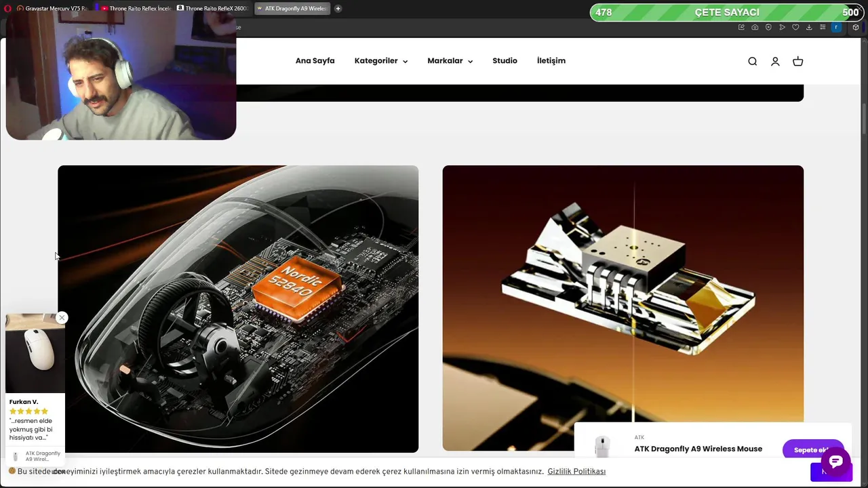Click the extensions cube icon

point(856,27)
